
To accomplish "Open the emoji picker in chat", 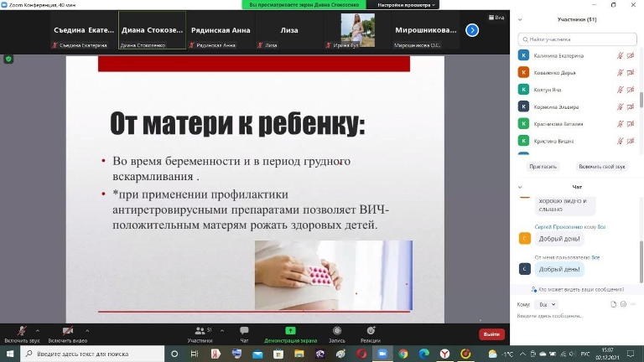I will pos(622,304).
